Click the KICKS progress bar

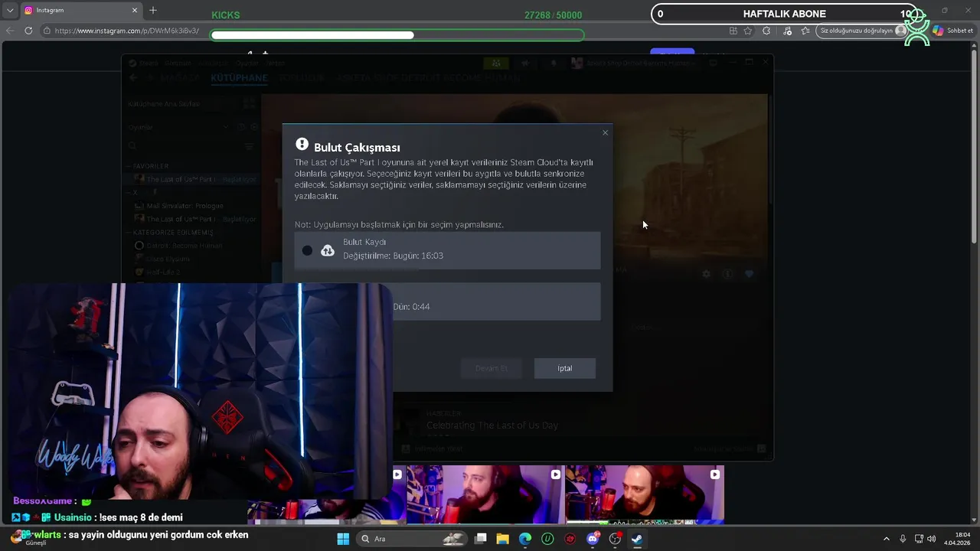tap(397, 35)
